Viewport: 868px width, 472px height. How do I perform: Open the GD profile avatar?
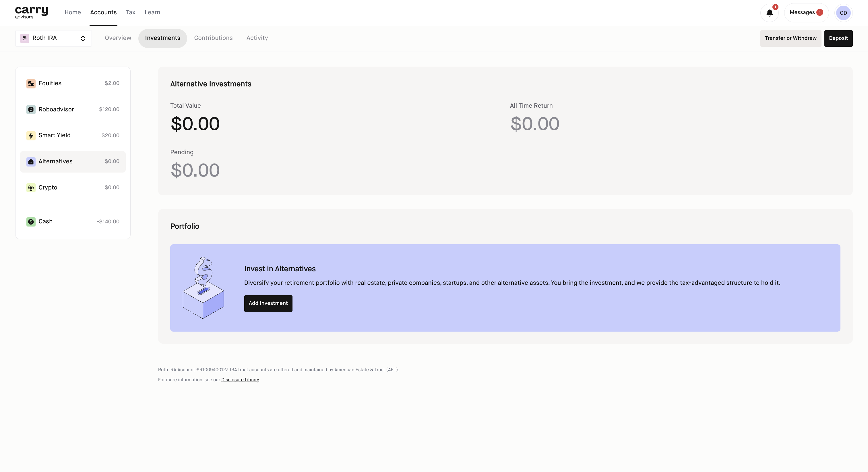point(843,13)
